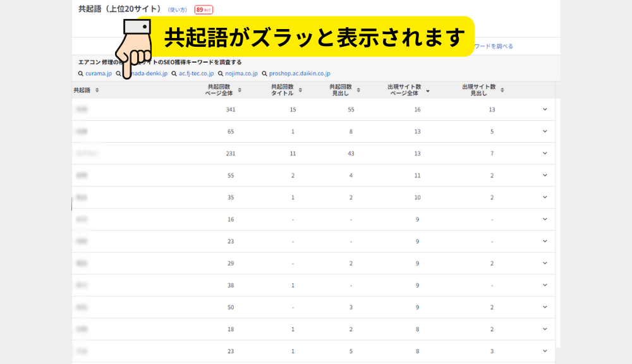The image size is (632, 364).
Task: Click the 出現サイト数 見出し header text
Action: pos(479,90)
